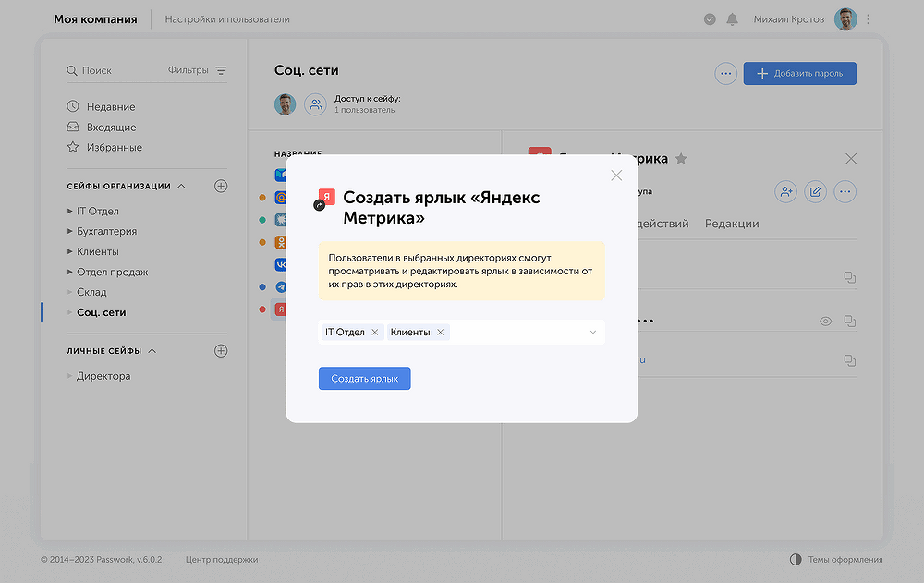Add a new personal vault with plus icon

pyautogui.click(x=221, y=351)
